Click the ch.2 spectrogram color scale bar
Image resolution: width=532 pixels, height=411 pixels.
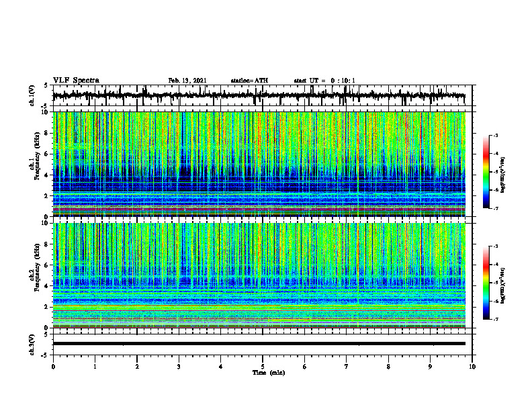tap(486, 283)
